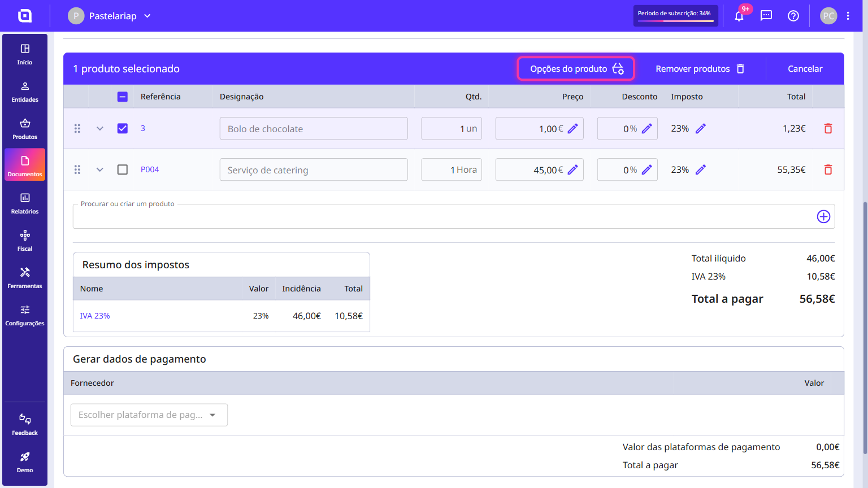Edit the discount of Bolo de chocolate
868x488 pixels.
[x=647, y=129]
